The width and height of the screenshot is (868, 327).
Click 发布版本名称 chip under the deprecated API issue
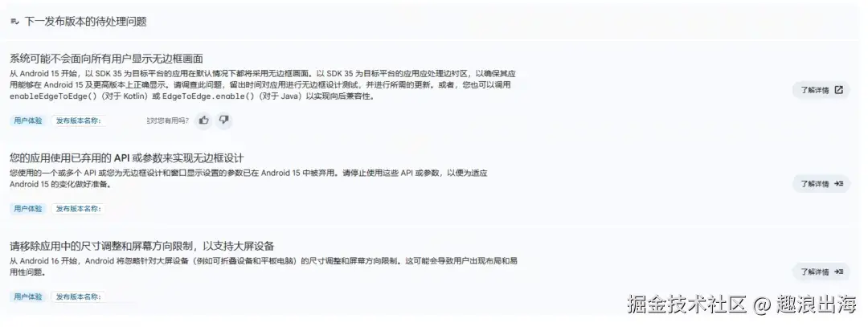click(x=78, y=209)
